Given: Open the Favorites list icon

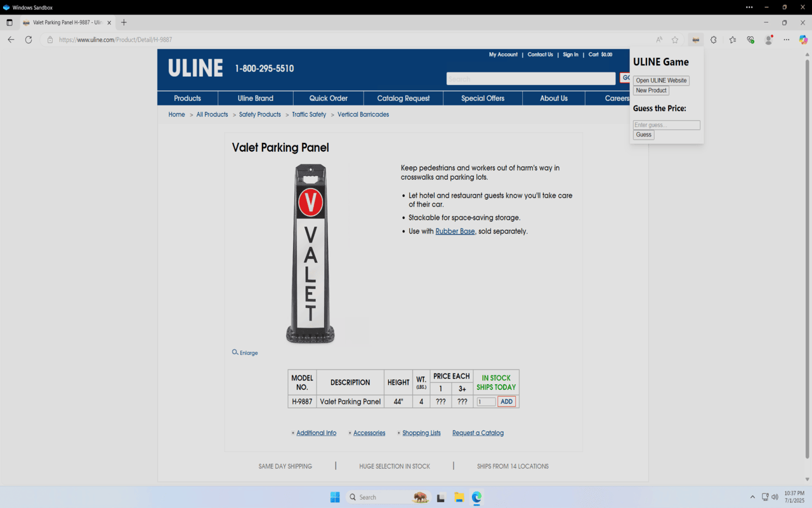Looking at the screenshot, I should tap(733, 39).
